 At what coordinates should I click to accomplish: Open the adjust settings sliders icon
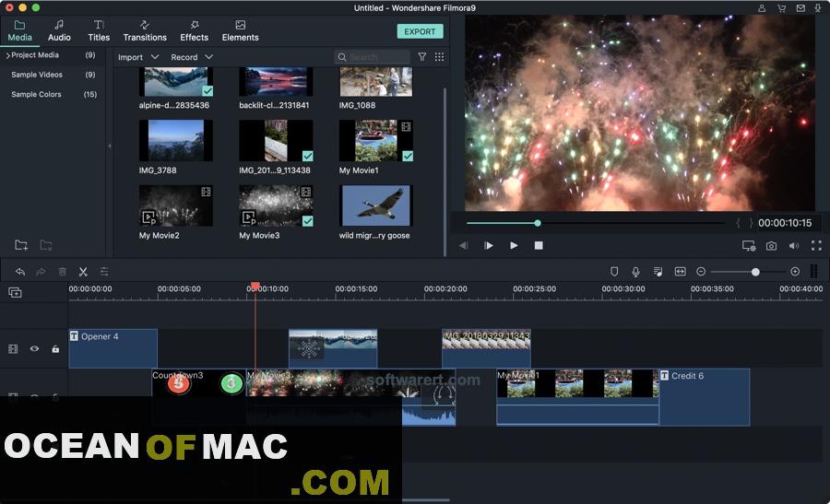coord(104,271)
